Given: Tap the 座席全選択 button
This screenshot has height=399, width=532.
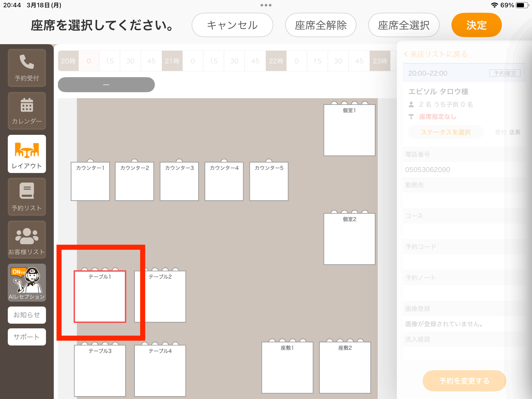Looking at the screenshot, I should 404,25.
